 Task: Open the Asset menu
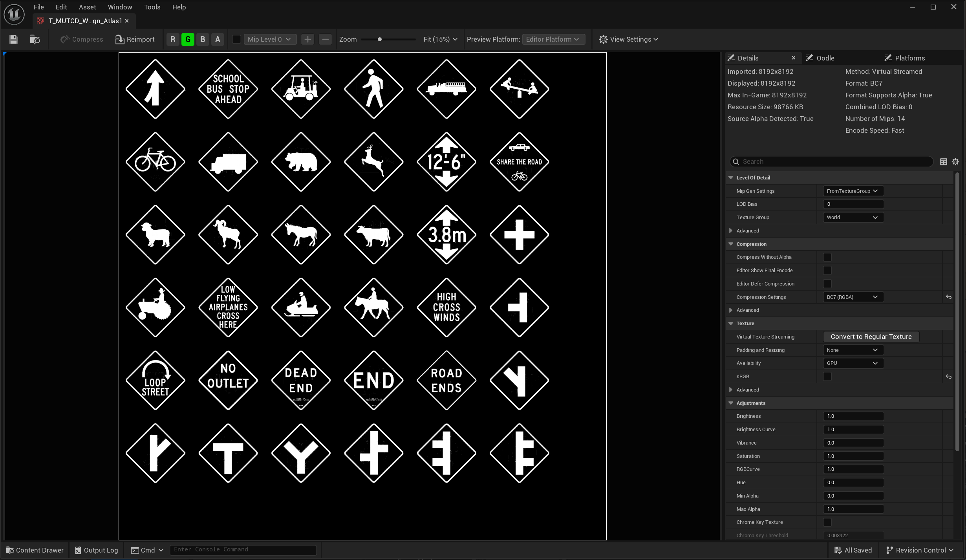pyautogui.click(x=87, y=7)
